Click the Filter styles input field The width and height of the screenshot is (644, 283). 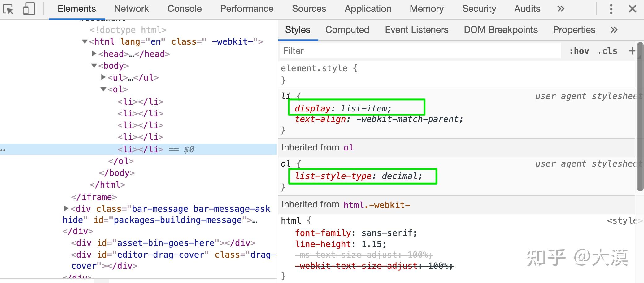[420, 51]
